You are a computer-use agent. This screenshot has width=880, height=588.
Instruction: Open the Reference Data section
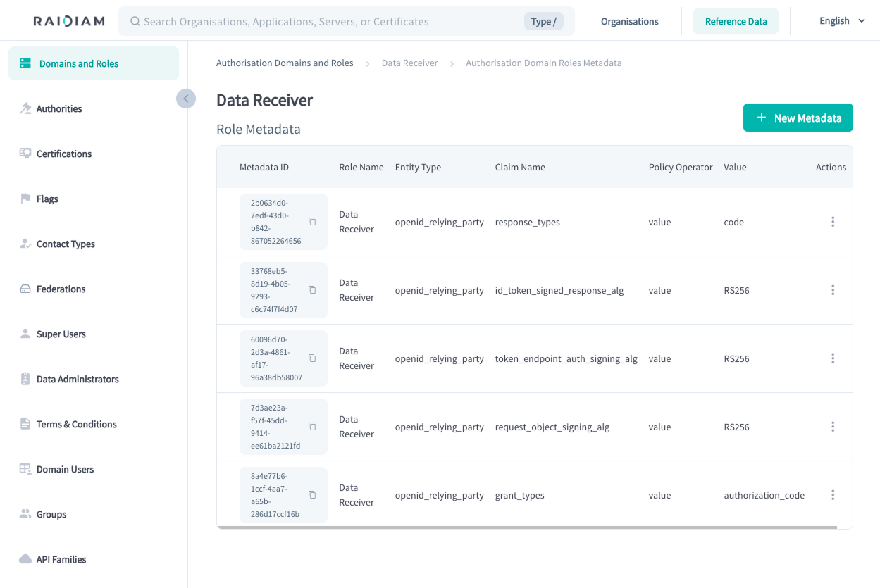736,21
